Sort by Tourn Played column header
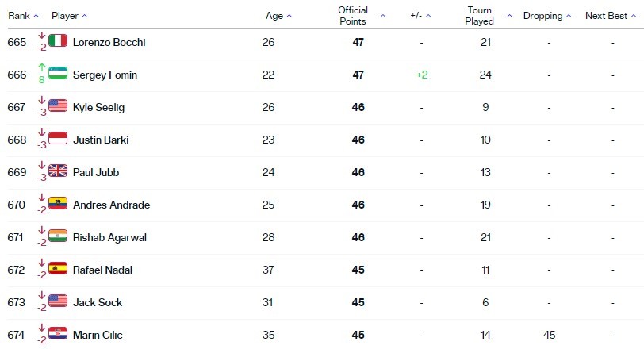The width and height of the screenshot is (644, 349). tap(479, 16)
